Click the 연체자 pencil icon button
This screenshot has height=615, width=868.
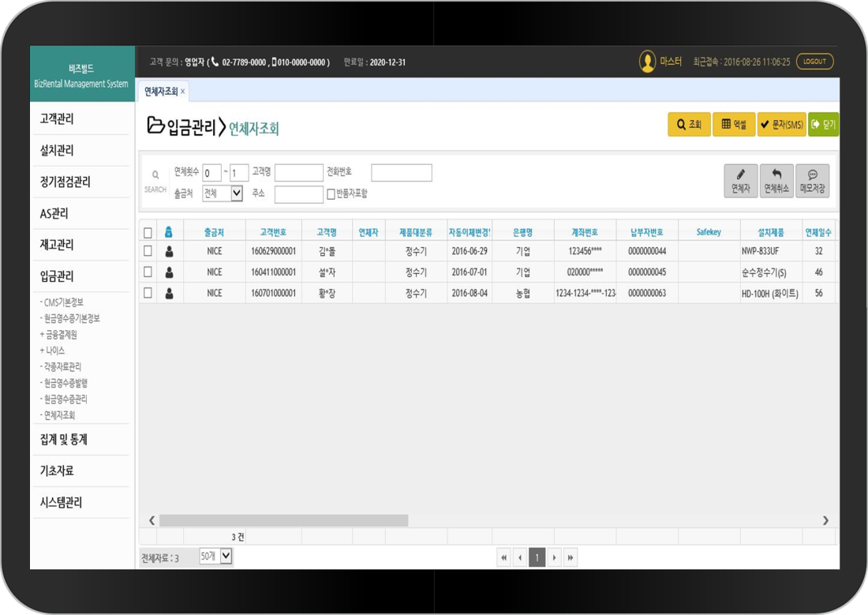[741, 181]
